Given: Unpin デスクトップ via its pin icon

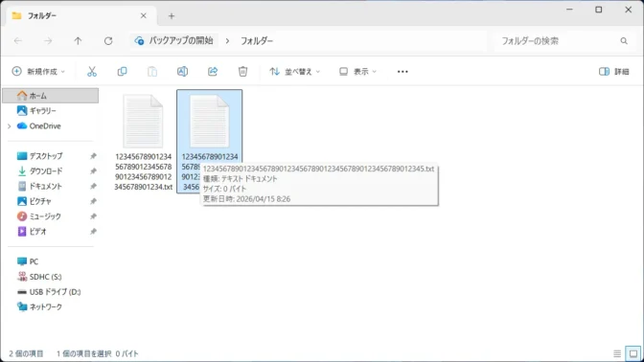Looking at the screenshot, I should tap(93, 156).
